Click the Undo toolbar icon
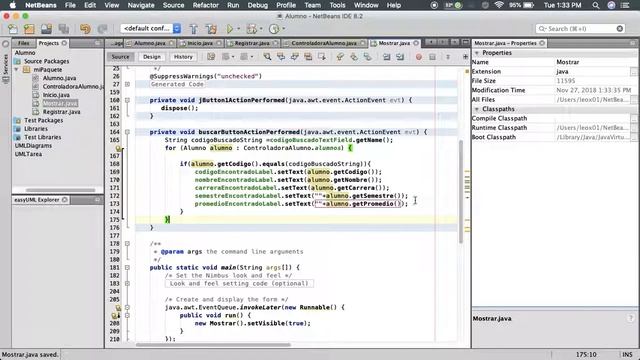The width and height of the screenshot is (640, 360). coord(85,29)
